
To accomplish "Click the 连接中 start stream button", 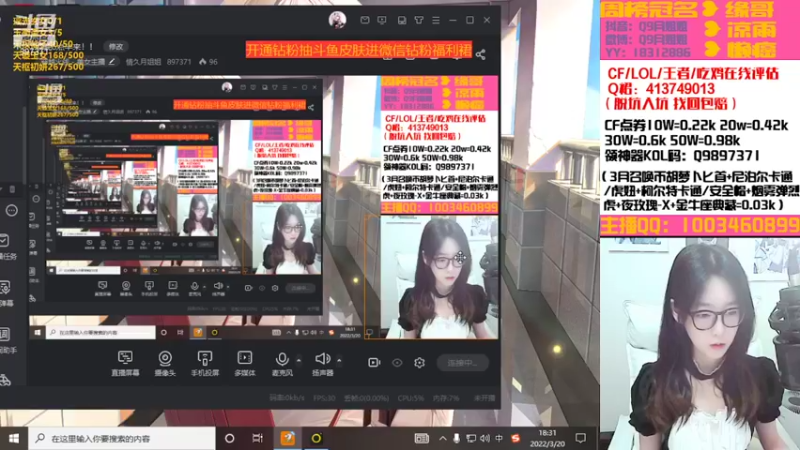I will pos(462,363).
